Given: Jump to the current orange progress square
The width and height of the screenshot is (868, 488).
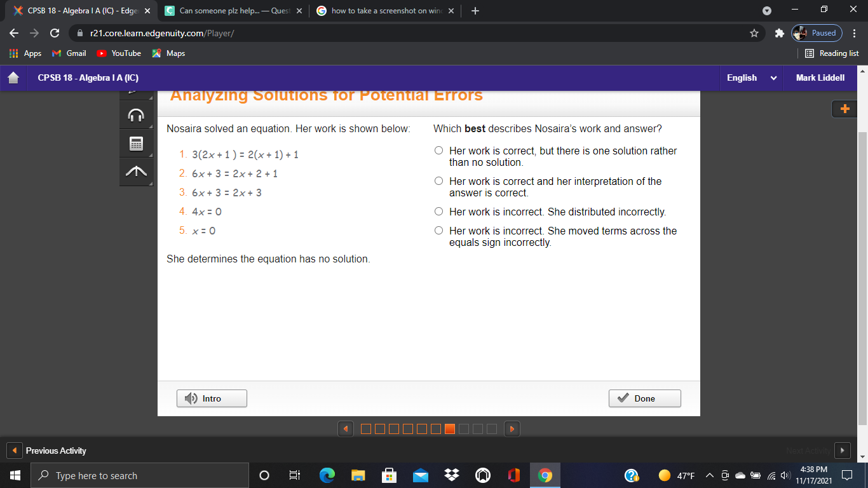Looking at the screenshot, I should click(450, 429).
